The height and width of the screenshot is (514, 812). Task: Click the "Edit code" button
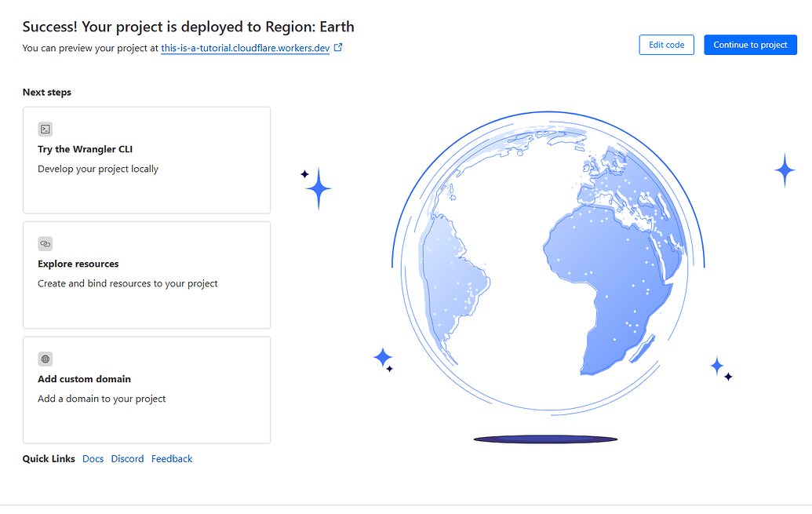[666, 45]
